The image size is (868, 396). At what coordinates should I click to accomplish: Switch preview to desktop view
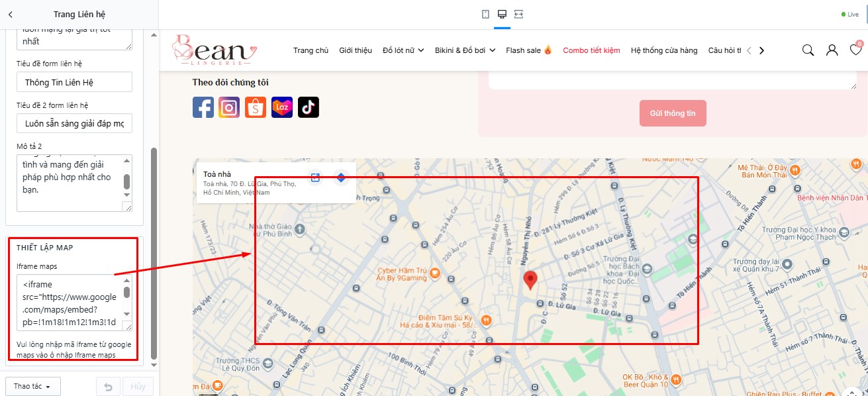pos(502,14)
